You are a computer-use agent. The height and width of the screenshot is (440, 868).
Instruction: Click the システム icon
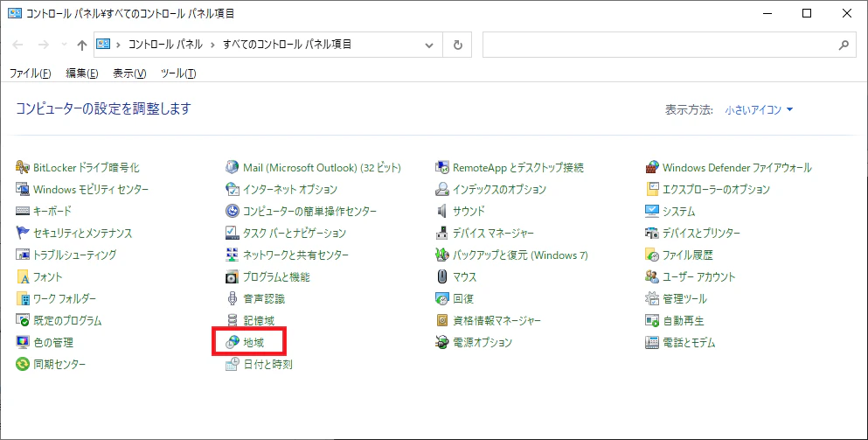652,211
